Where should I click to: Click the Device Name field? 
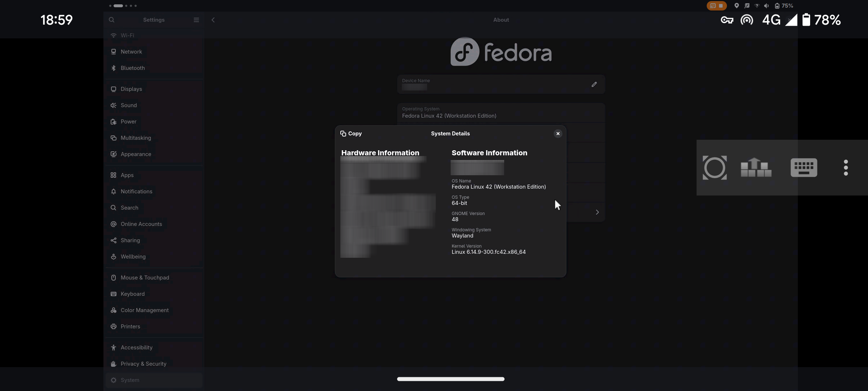(x=501, y=84)
